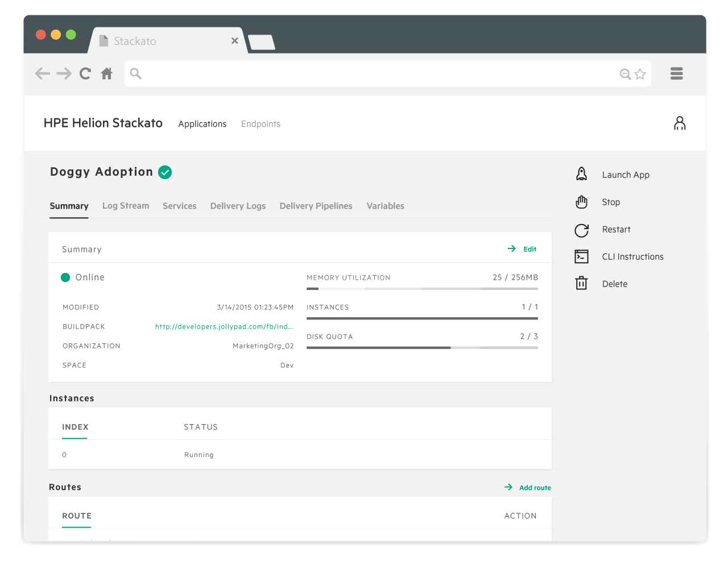This screenshot has height=564, width=728.
Task: Click the CLI Instructions terminal icon
Action: tap(581, 257)
